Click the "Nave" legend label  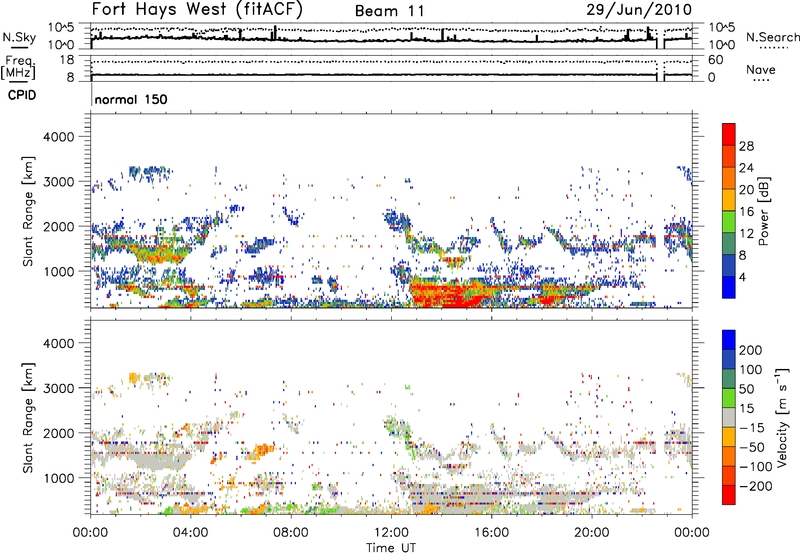761,69
